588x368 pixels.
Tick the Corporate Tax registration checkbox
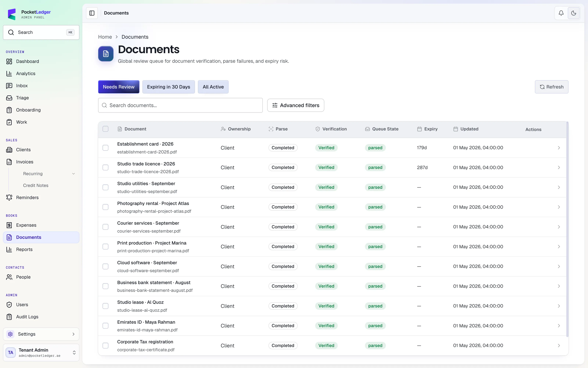pos(105,346)
